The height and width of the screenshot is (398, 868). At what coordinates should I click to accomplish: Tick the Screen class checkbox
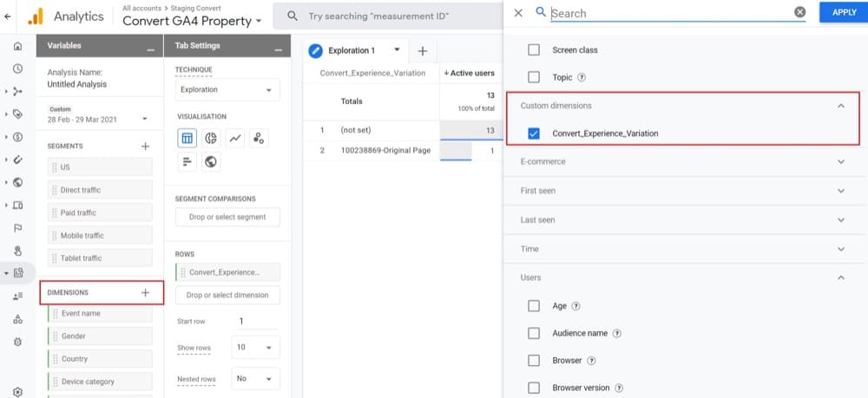[534, 50]
